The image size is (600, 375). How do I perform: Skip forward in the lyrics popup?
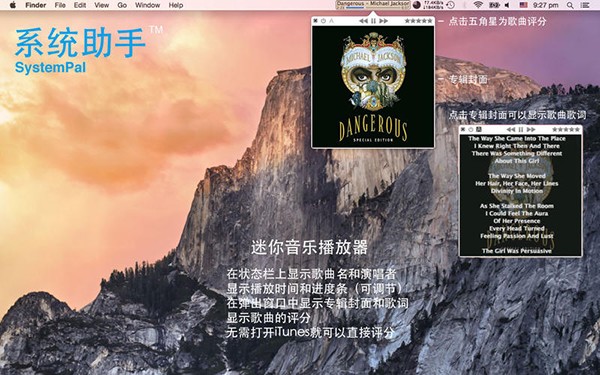(531, 130)
